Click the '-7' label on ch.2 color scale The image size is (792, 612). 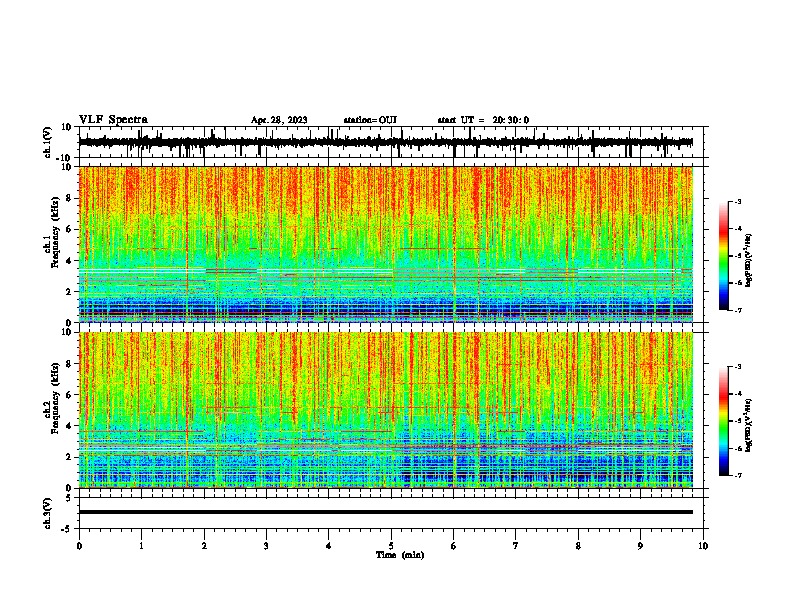737,475
